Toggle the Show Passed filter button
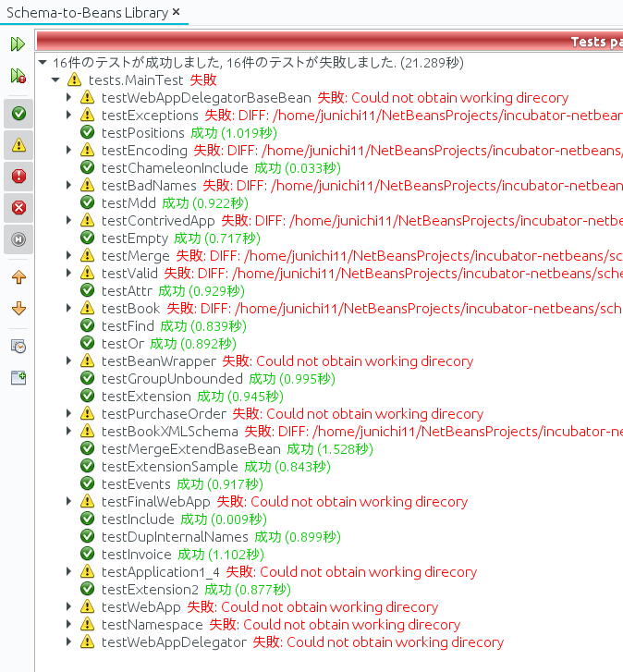The image size is (623, 672). [x=18, y=114]
